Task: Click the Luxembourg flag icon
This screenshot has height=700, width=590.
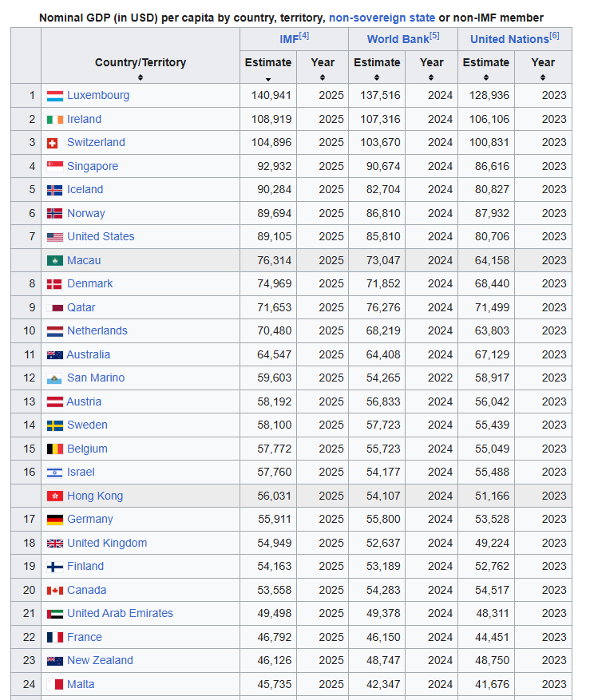Action: 55,96
